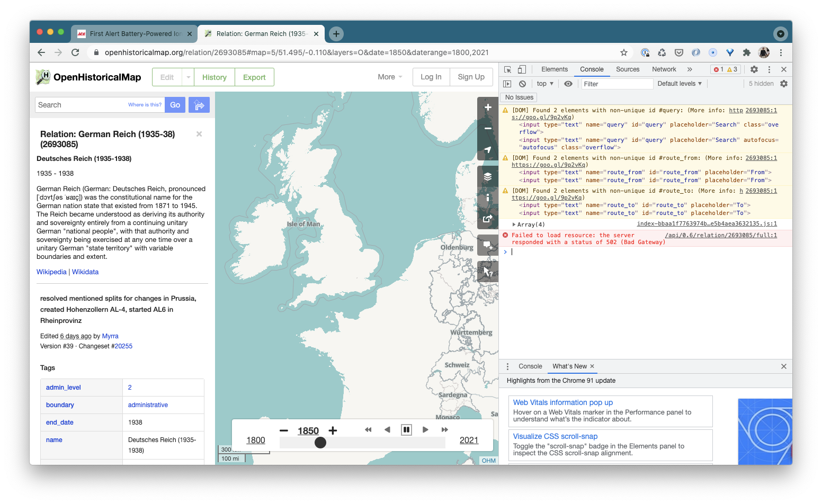
Task: Show your current location on the map
Action: (487, 149)
